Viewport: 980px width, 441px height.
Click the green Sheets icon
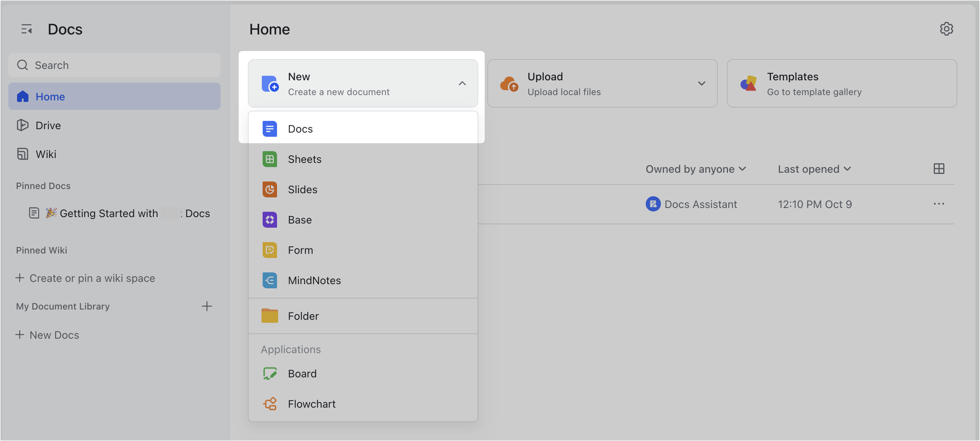[x=270, y=159]
